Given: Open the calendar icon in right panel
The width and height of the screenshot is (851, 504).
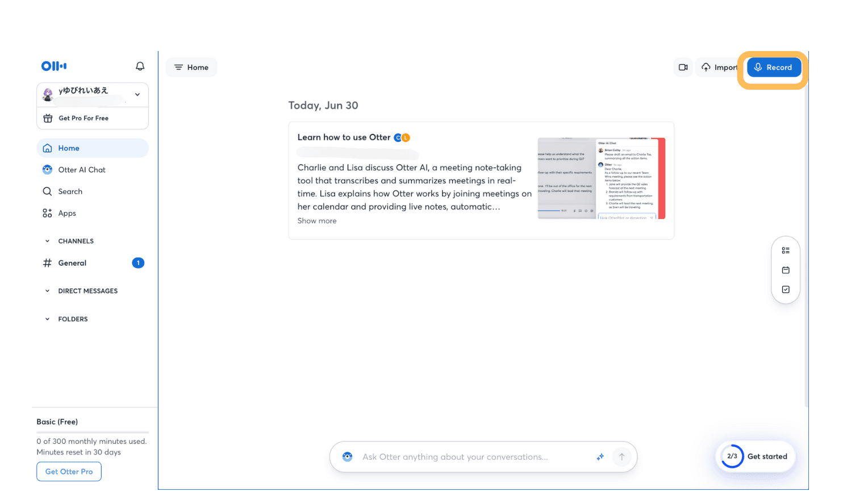Looking at the screenshot, I should pyautogui.click(x=786, y=270).
